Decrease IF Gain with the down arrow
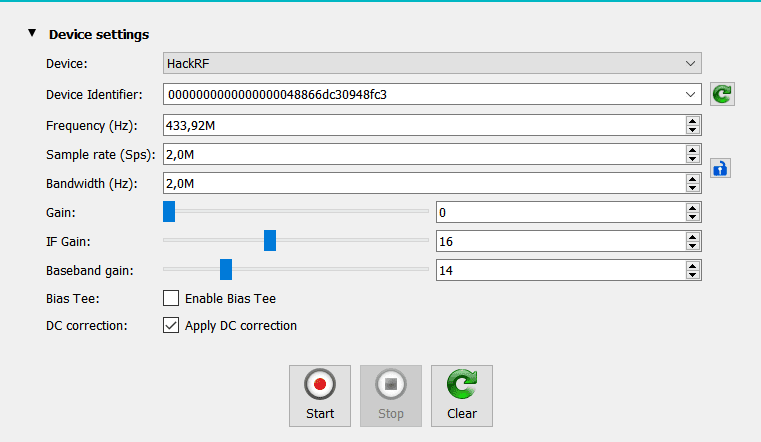761x442 pixels. click(x=693, y=246)
